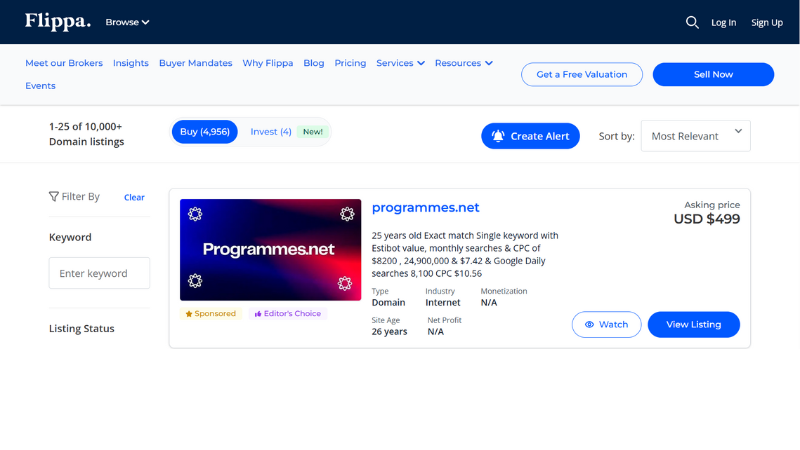
Task: Click the Internet industry value
Action: click(443, 303)
